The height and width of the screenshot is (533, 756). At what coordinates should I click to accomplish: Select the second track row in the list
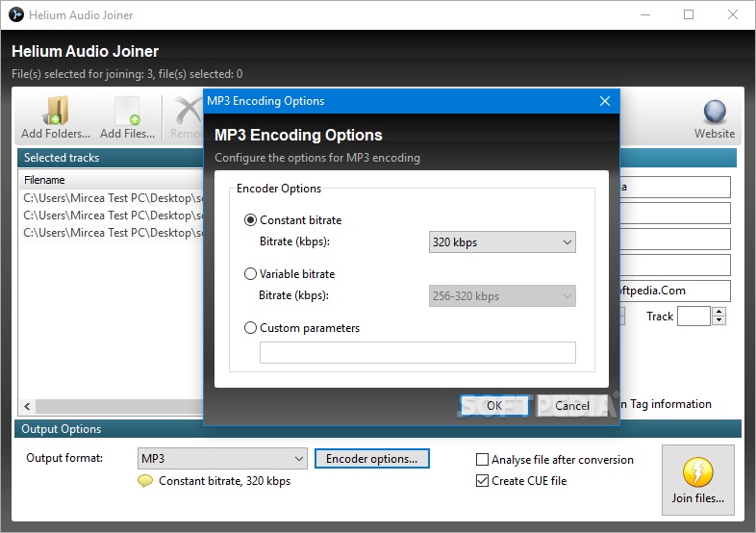[112, 216]
